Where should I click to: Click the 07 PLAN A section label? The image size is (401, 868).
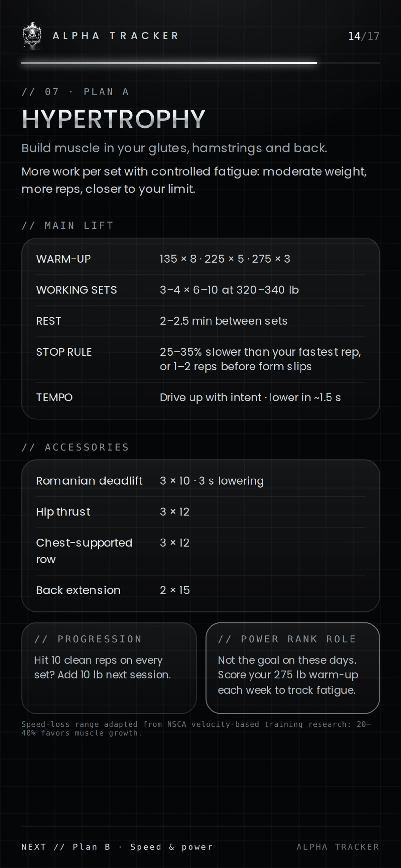tap(75, 92)
